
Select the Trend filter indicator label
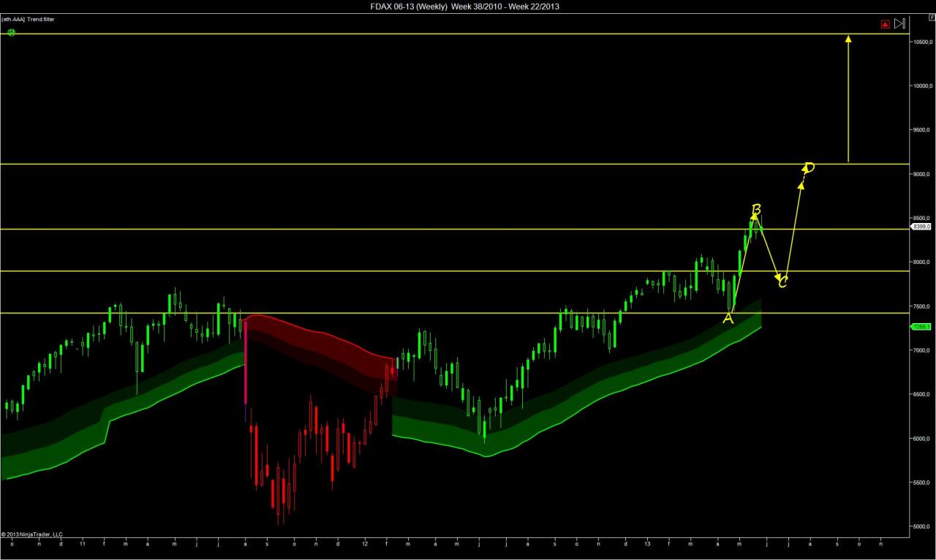click(28, 19)
